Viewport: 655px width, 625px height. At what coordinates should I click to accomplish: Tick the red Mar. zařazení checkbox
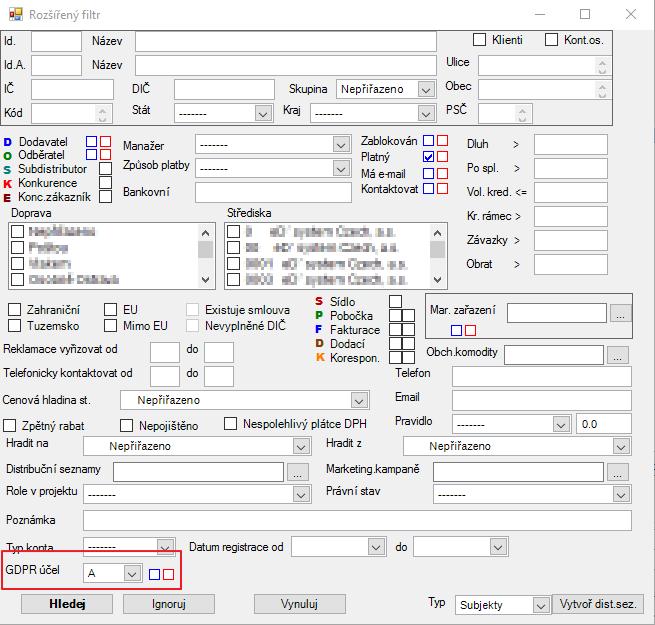[470, 330]
